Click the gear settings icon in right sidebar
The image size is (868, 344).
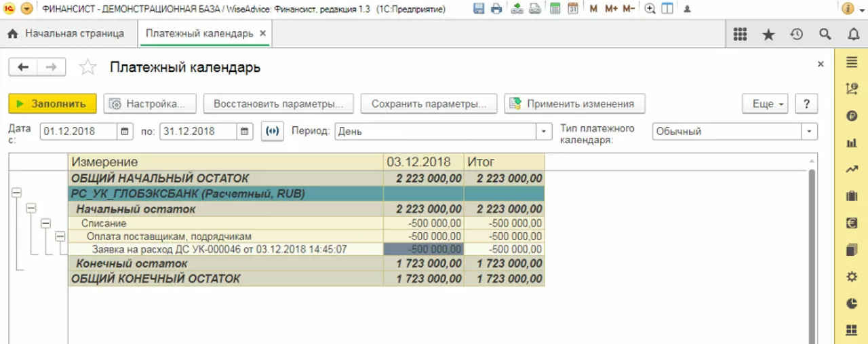852,277
